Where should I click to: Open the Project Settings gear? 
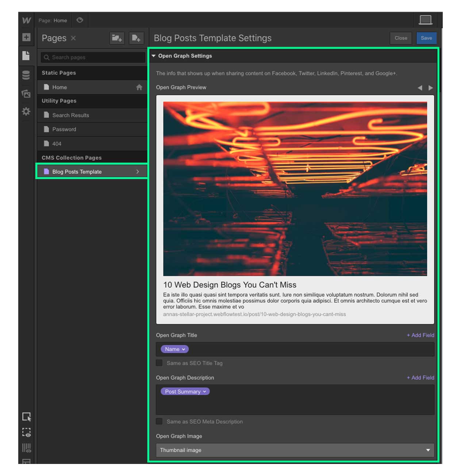pyautogui.click(x=26, y=111)
